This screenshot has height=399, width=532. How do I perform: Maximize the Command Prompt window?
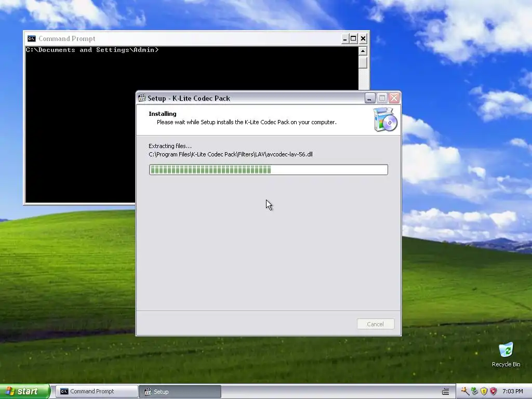[353, 38]
